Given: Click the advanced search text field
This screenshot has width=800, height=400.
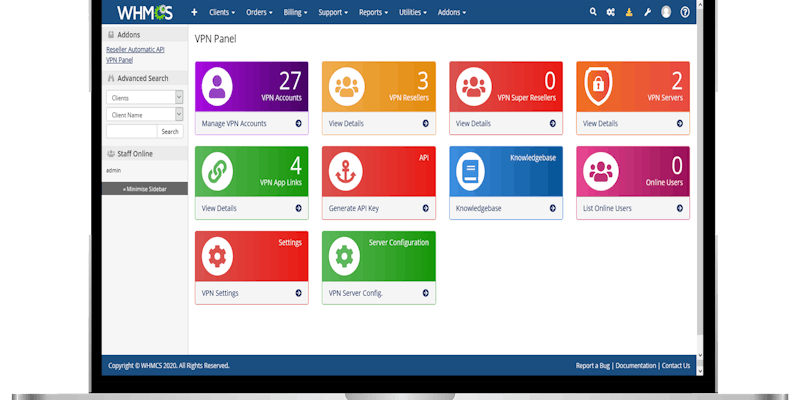Looking at the screenshot, I should click(132, 132).
